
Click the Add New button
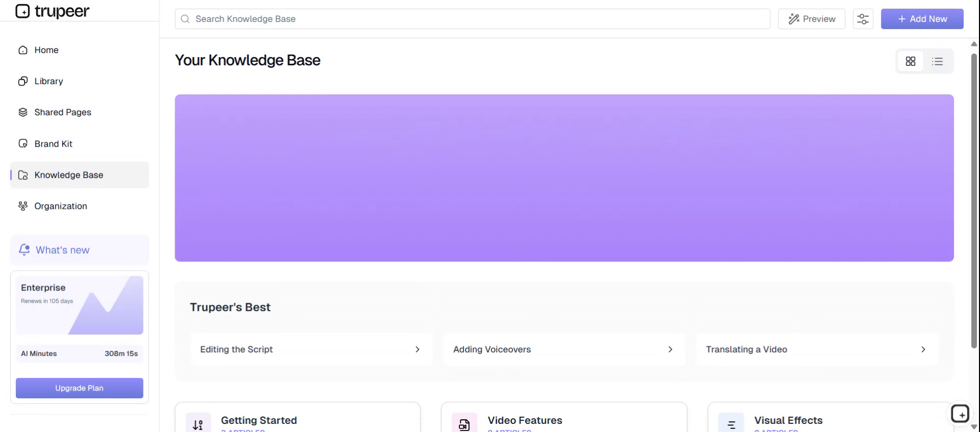pos(922,19)
